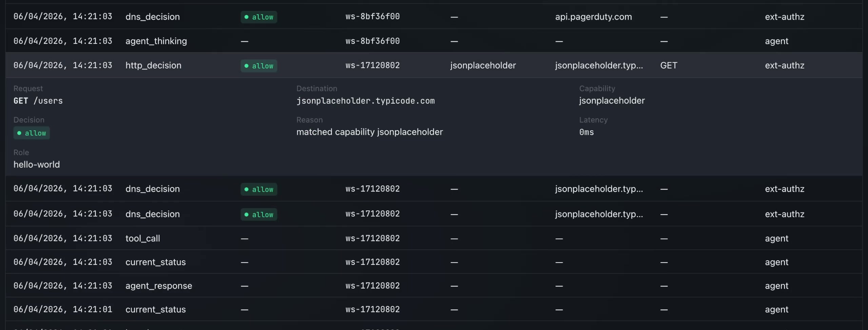Select the agent_response event type label

(159, 286)
